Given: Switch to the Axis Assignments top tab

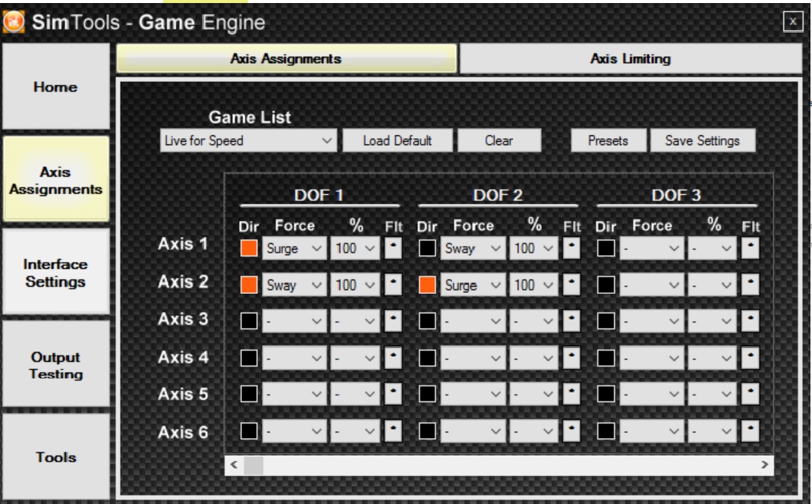Looking at the screenshot, I should point(286,58).
